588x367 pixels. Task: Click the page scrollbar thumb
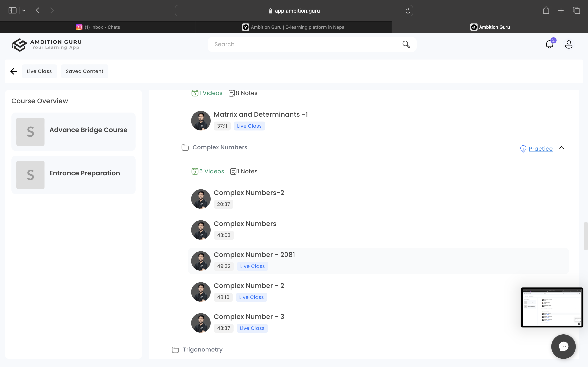[x=586, y=236]
